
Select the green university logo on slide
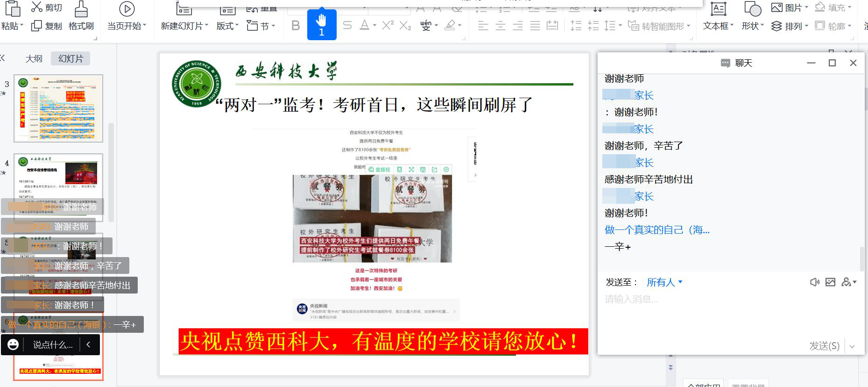[x=197, y=83]
